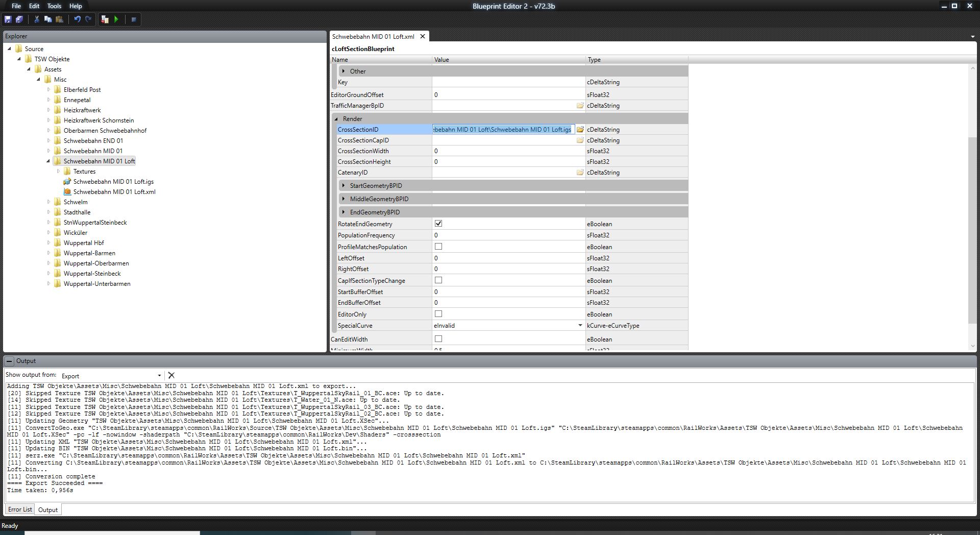Image resolution: width=980 pixels, height=535 pixels.
Task: Open the document tabs overflow arrow
Action: pyautogui.click(x=972, y=37)
